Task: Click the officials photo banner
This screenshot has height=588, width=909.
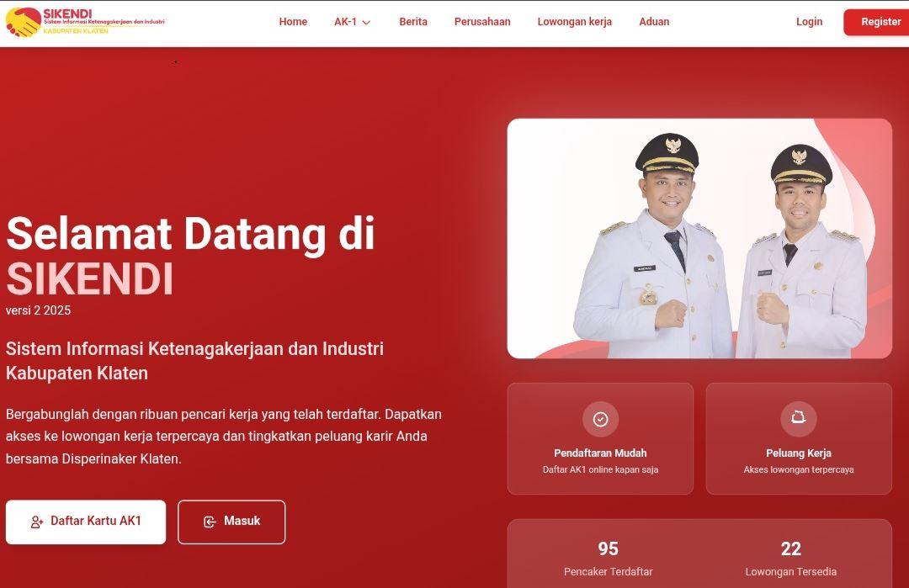Action: pyautogui.click(x=699, y=239)
